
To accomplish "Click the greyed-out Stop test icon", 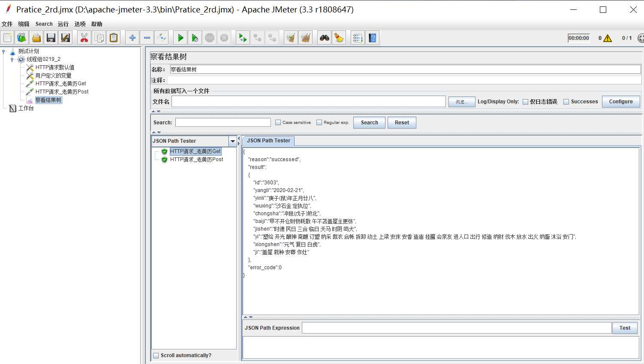I will click(210, 38).
